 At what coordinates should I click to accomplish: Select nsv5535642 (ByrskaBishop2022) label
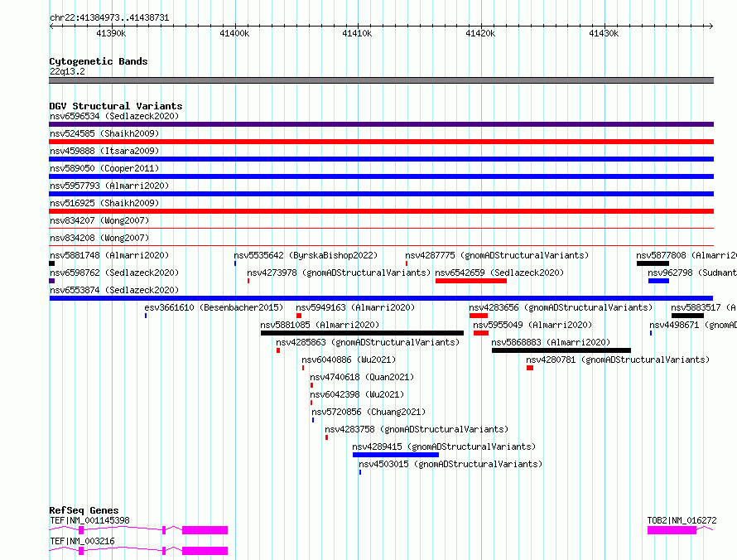point(306,255)
